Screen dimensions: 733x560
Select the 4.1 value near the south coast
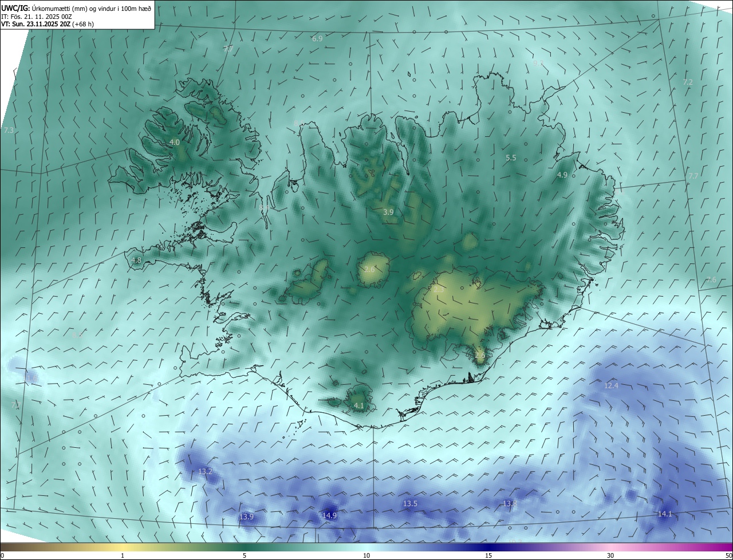pyautogui.click(x=359, y=405)
